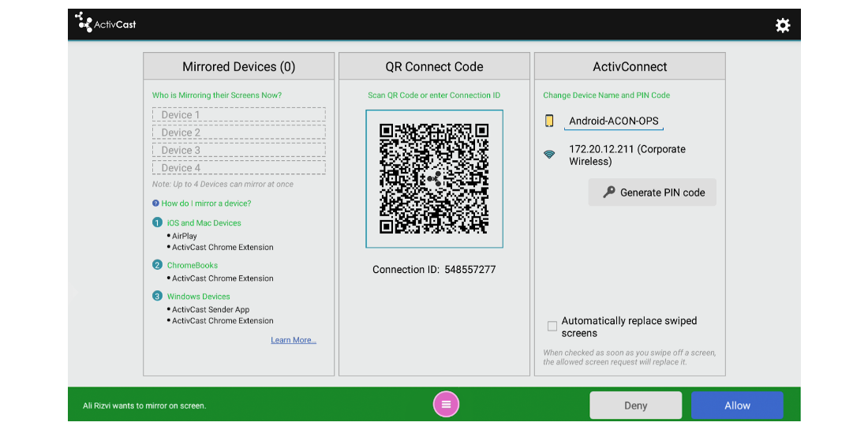Click the QR connect code image

(434, 178)
